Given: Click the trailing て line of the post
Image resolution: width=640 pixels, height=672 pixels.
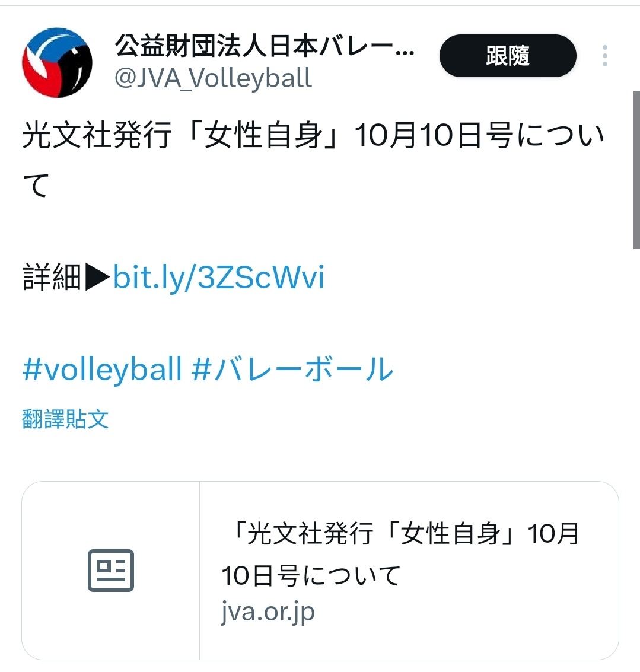Looking at the screenshot, I should (35, 185).
